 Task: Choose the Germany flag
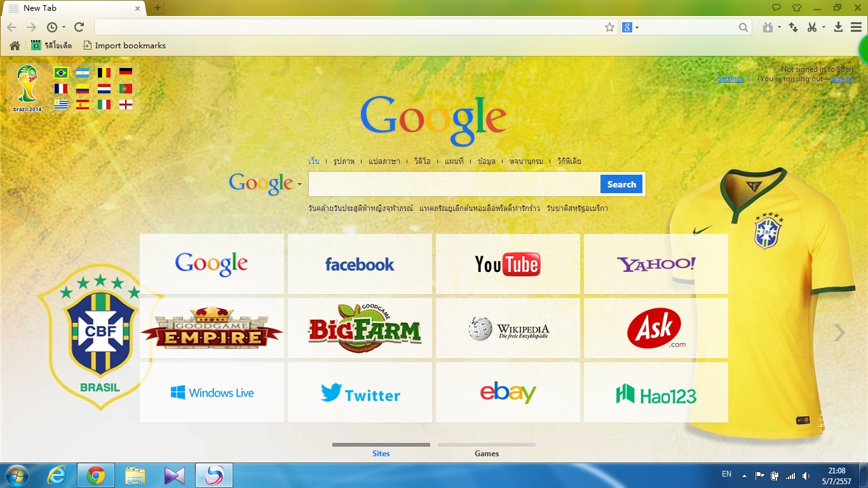click(126, 72)
